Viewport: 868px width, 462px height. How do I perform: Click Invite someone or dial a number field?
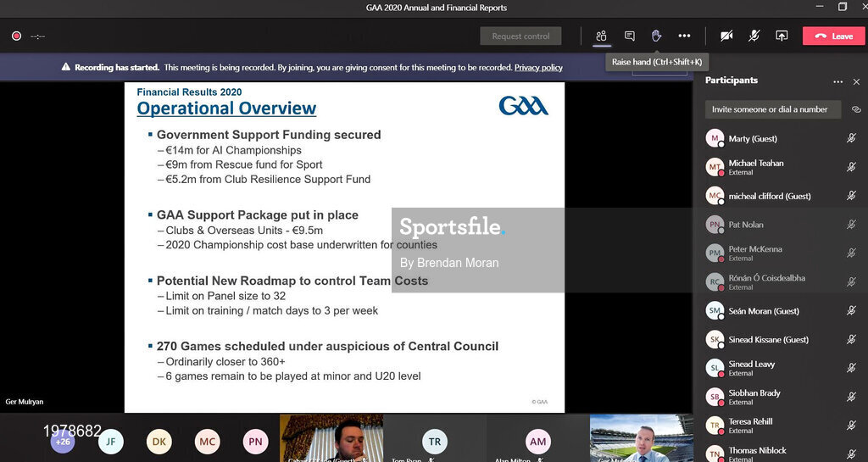point(773,109)
